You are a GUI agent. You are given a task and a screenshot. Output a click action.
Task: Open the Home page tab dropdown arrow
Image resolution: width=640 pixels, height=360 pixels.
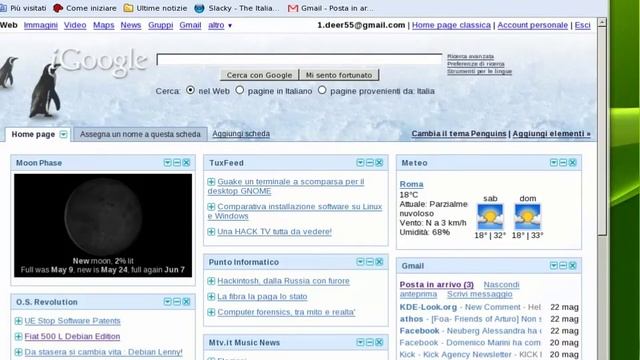click(x=63, y=134)
